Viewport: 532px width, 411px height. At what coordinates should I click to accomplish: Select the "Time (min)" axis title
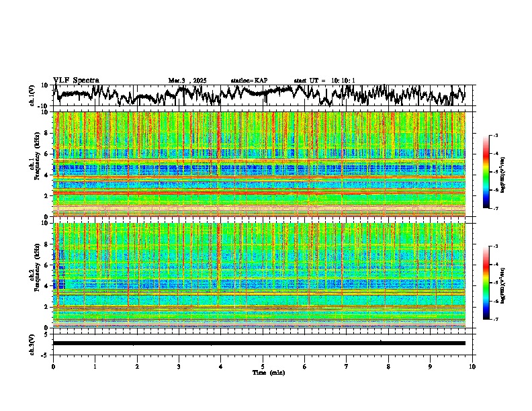(x=269, y=373)
